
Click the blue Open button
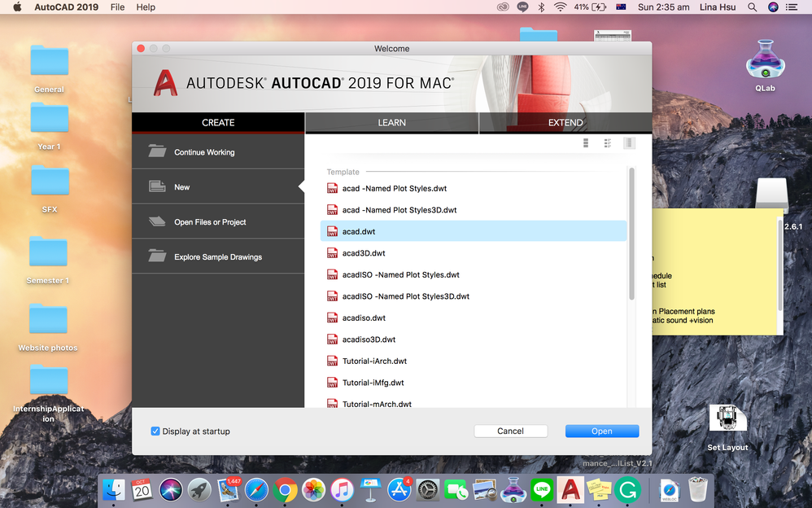[x=602, y=431]
